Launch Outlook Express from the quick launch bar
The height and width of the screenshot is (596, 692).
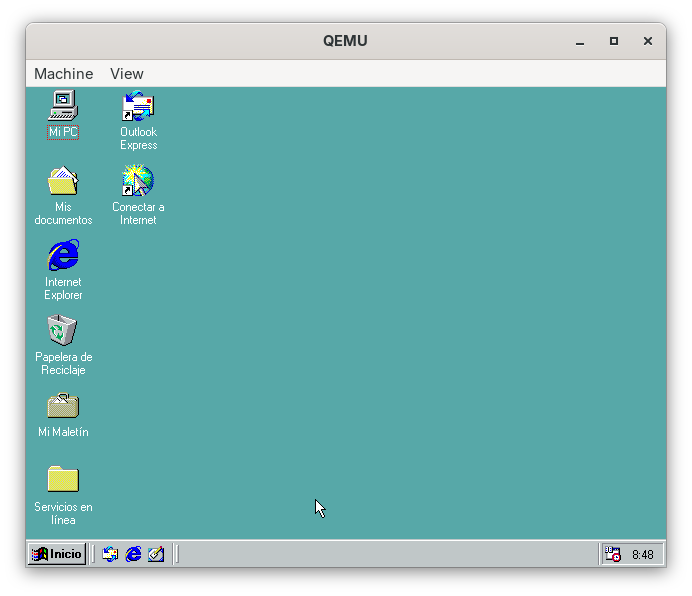tap(110, 554)
